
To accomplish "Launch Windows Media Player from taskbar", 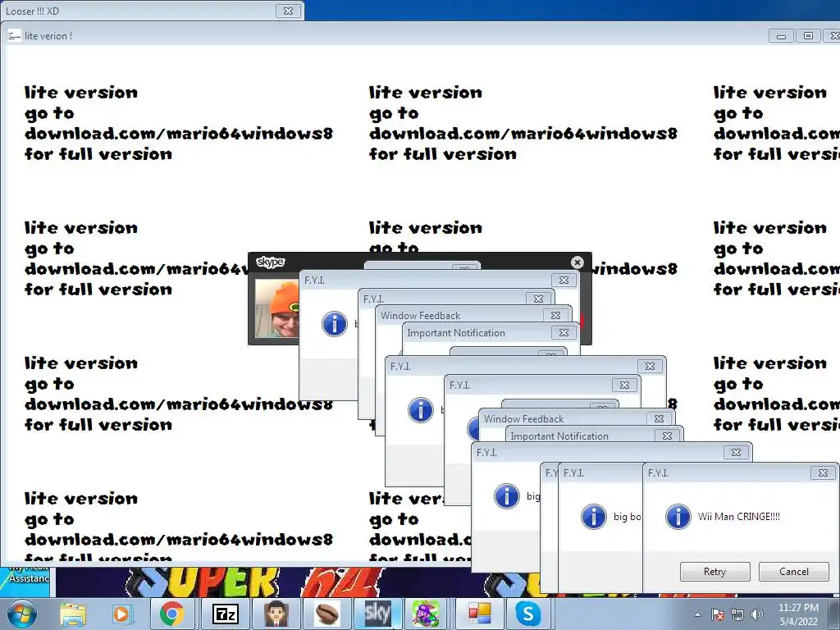I will coord(121,614).
